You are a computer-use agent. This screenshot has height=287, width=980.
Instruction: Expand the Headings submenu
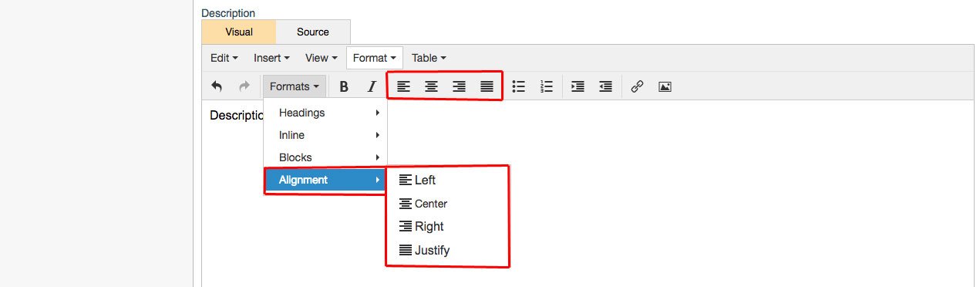(x=325, y=113)
